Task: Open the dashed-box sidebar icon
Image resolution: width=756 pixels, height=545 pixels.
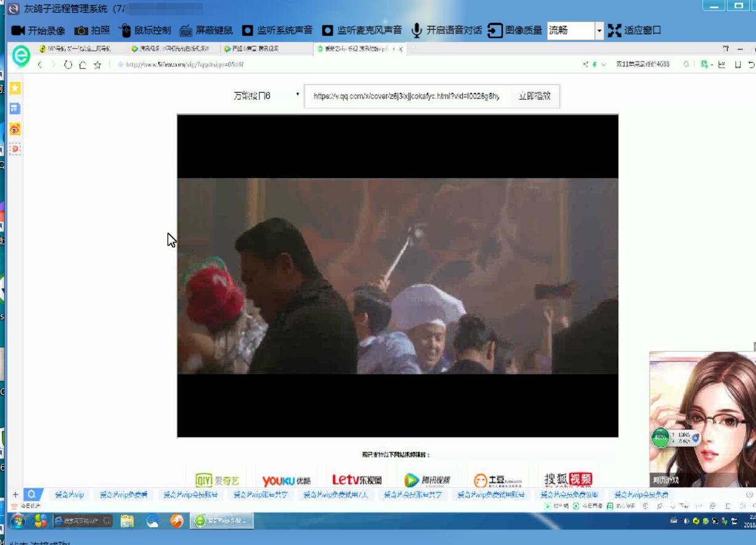Action: point(15,149)
